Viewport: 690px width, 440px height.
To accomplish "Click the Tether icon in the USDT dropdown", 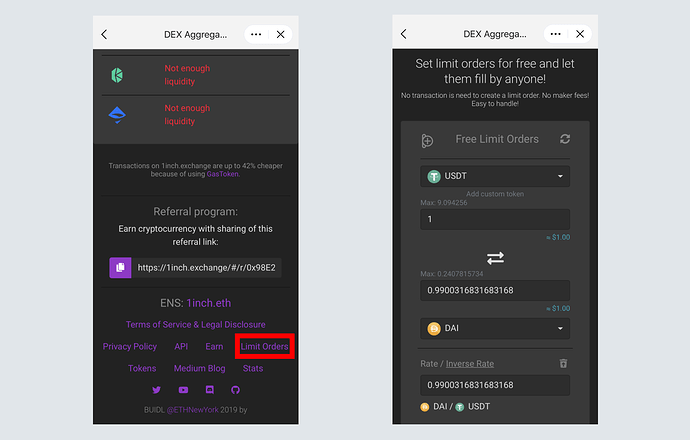I will click(434, 176).
